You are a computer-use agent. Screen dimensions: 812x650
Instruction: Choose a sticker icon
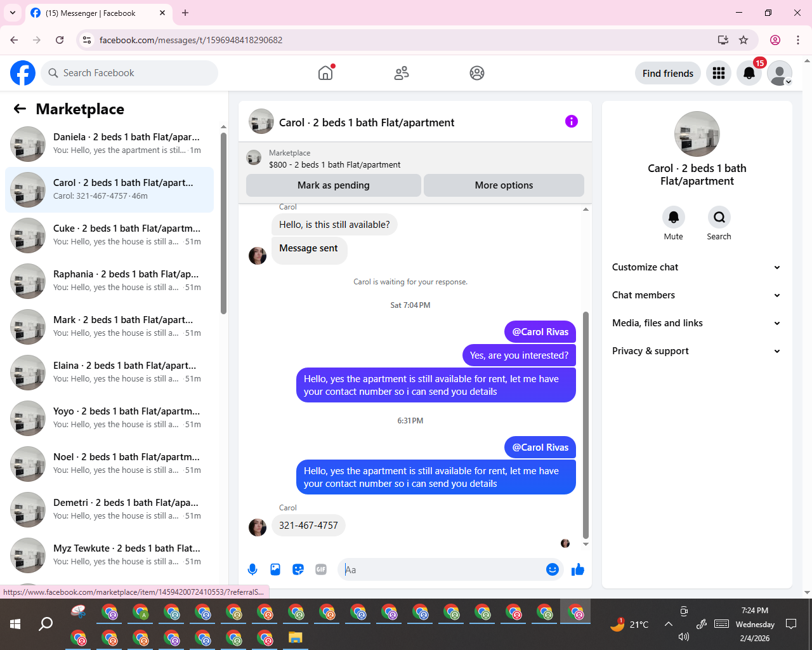pyautogui.click(x=298, y=569)
